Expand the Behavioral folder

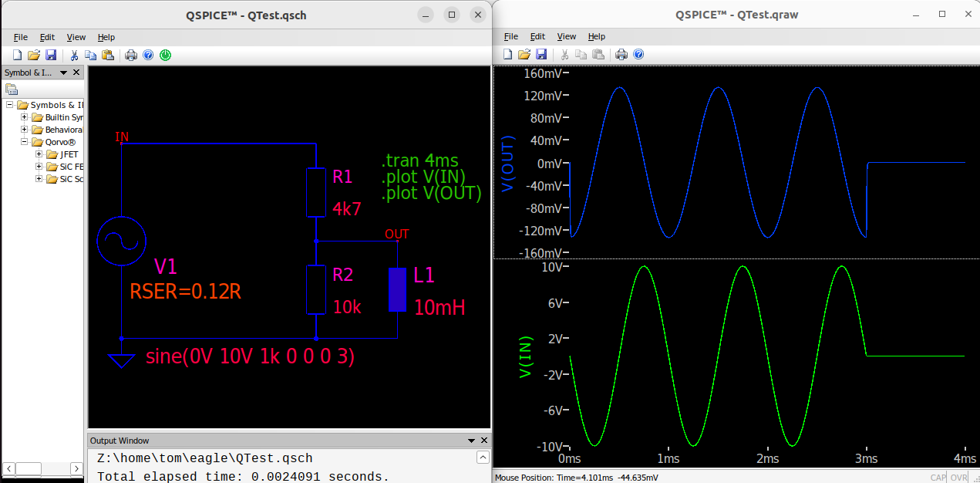25,130
